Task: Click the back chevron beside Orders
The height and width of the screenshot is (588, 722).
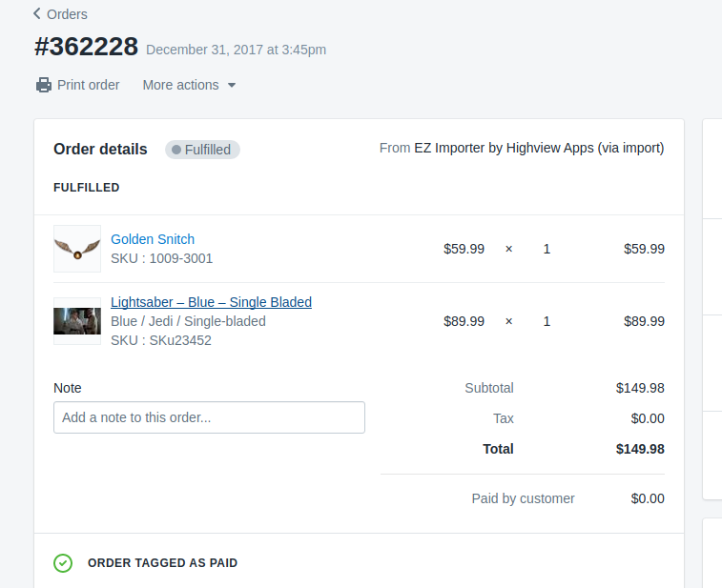Action: click(36, 14)
